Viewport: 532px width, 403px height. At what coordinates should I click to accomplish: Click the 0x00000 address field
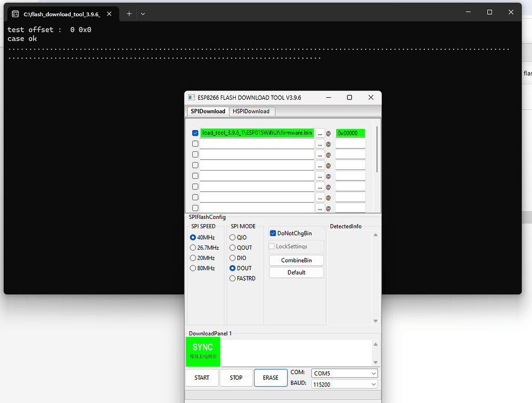click(350, 133)
